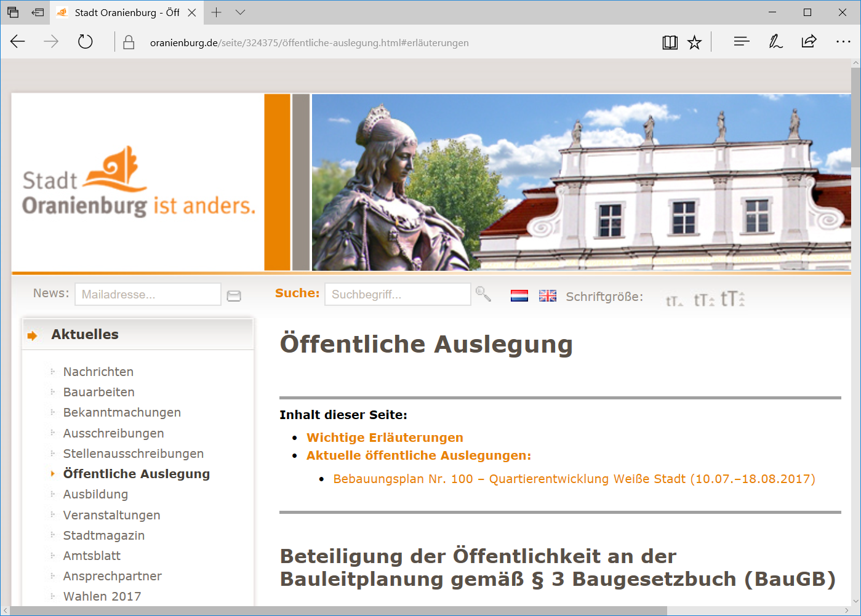Click the vertical scrollbar's down arrow
This screenshot has width=861, height=616.
point(855,601)
